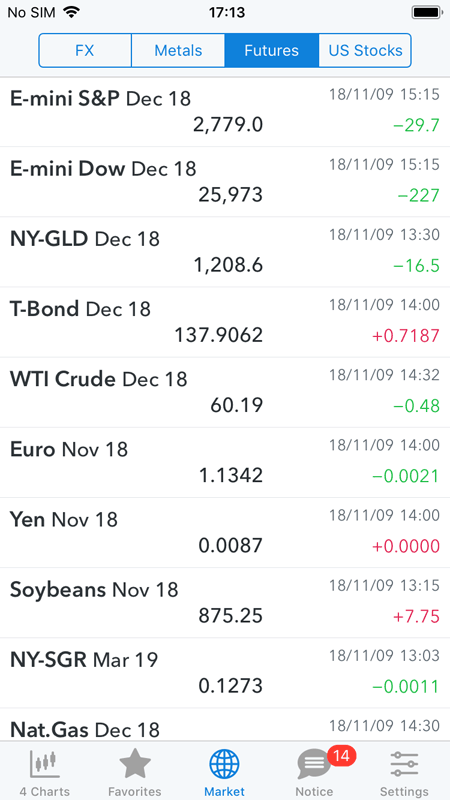
Task: Select the Futures segment
Action: (271, 51)
